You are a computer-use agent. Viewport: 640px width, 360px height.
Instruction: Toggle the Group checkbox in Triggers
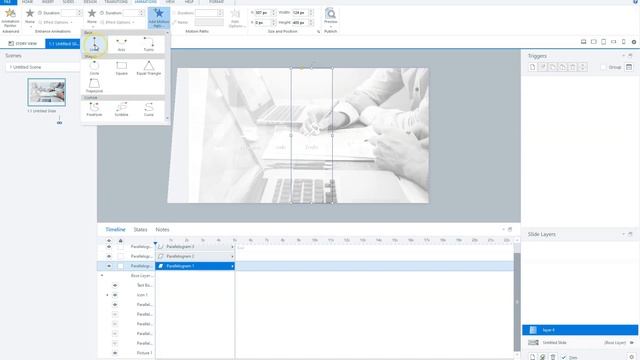tap(603, 67)
